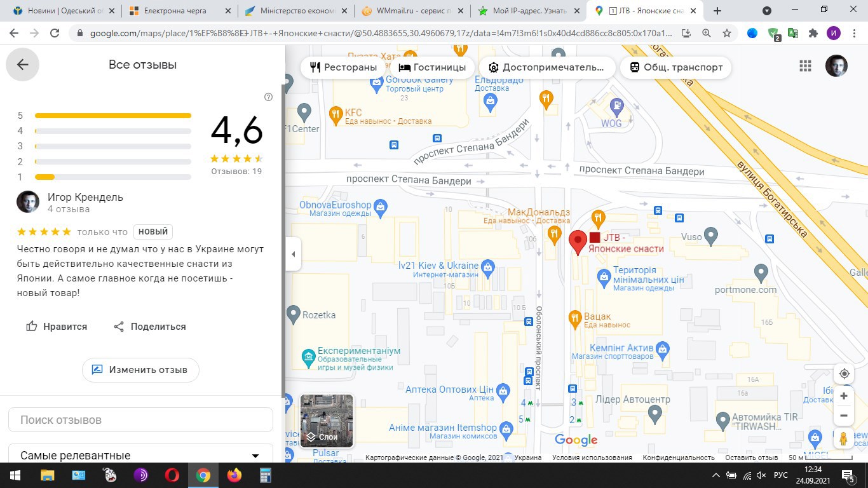Open Условия использования link

[592, 457]
